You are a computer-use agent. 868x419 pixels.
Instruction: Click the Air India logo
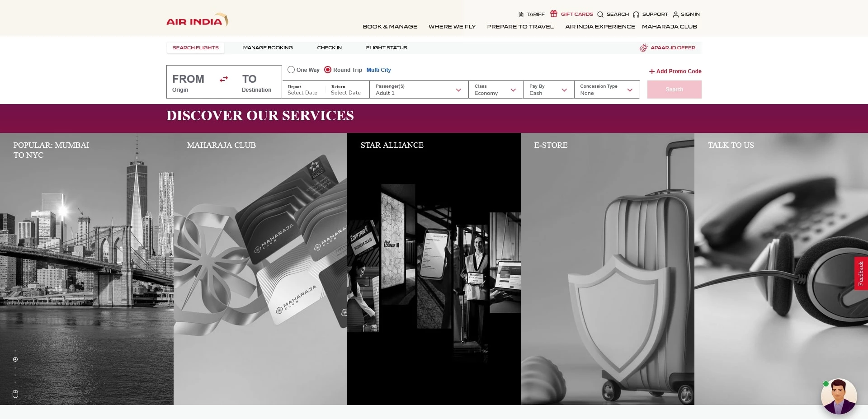click(x=197, y=20)
